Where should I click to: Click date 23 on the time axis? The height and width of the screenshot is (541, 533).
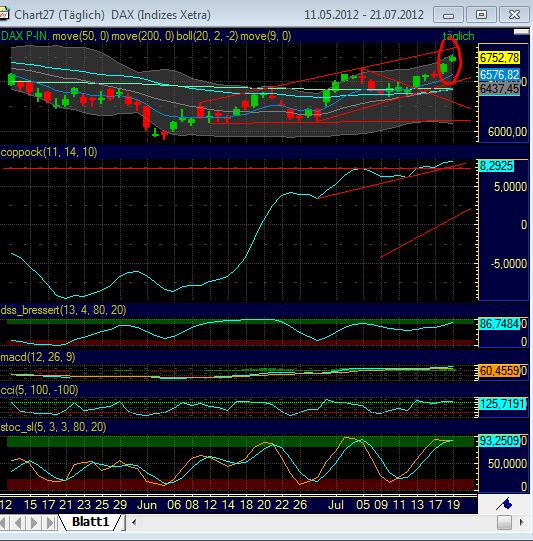point(84,505)
